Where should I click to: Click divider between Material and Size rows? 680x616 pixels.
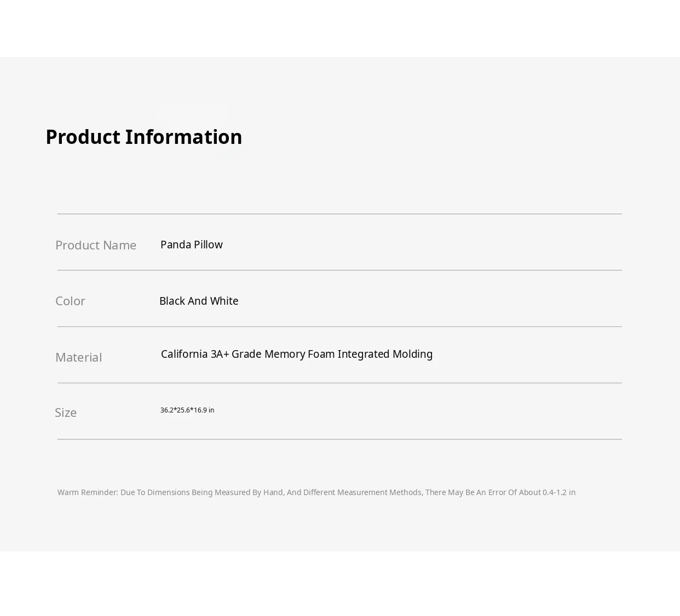coord(339,383)
